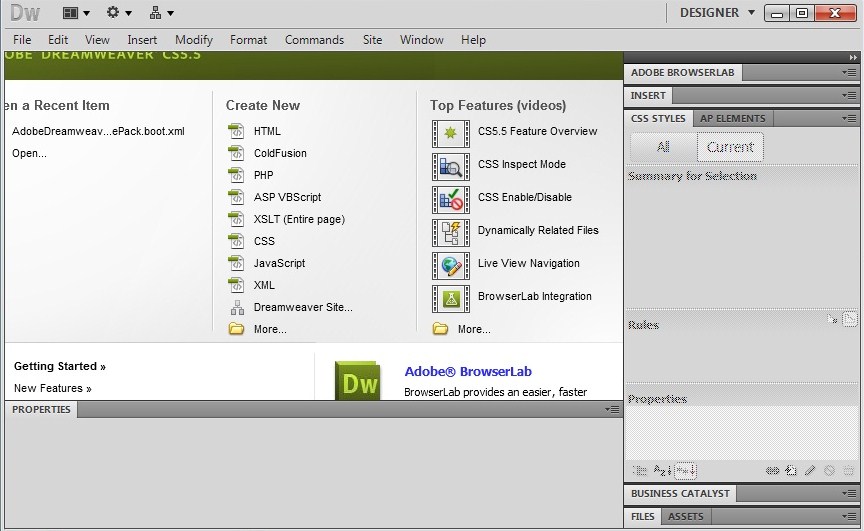Viewport: 864px width, 531px height.
Task: Expand the ADOBE BROWSERLAB panel tab
Action: 682,72
